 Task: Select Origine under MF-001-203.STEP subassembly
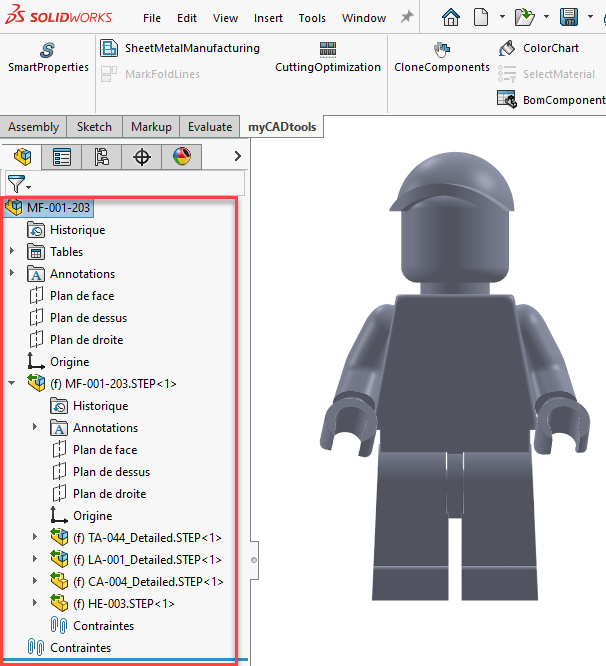(82, 515)
